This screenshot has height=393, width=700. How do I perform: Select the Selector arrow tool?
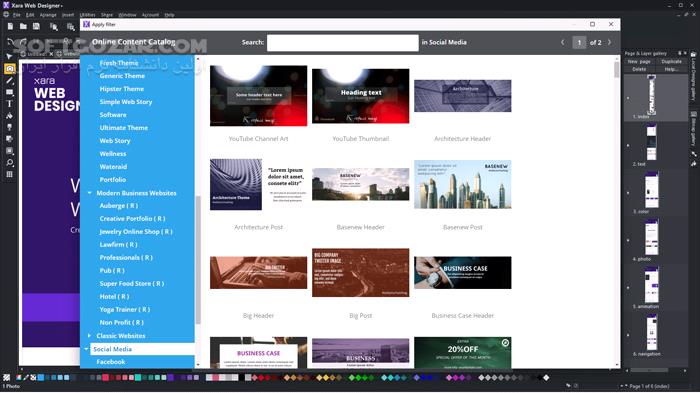point(9,57)
